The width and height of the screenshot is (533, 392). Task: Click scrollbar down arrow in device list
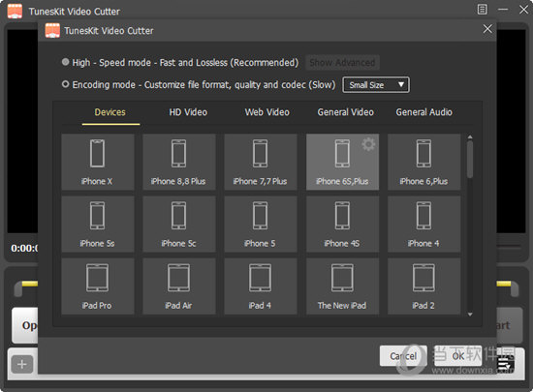(x=470, y=315)
